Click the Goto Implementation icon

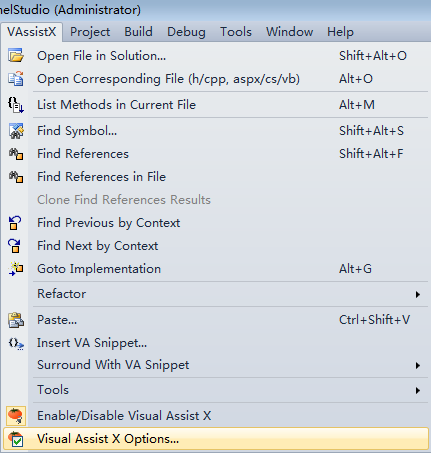[x=16, y=269]
